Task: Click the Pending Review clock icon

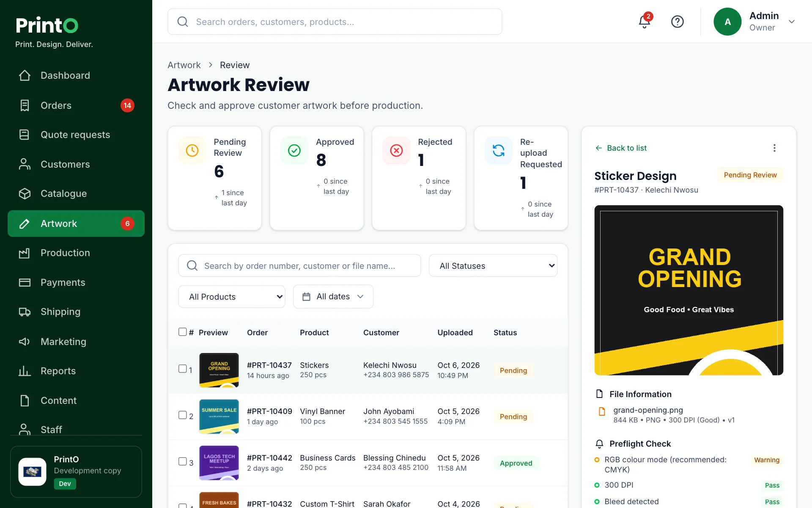Action: coord(192,150)
